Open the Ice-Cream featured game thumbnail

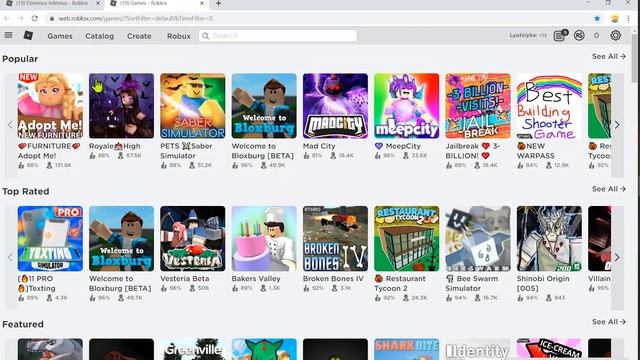549,349
